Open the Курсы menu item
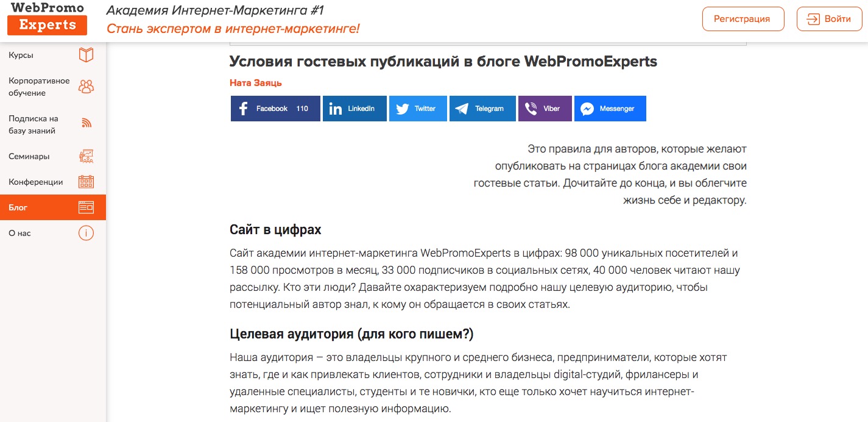Screen dimensions: 868x422 click(53, 55)
